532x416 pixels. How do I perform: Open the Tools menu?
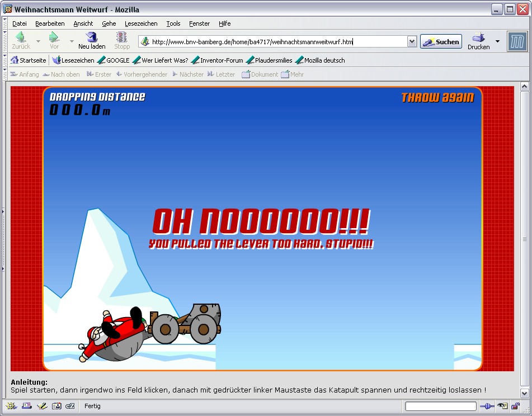(x=173, y=23)
